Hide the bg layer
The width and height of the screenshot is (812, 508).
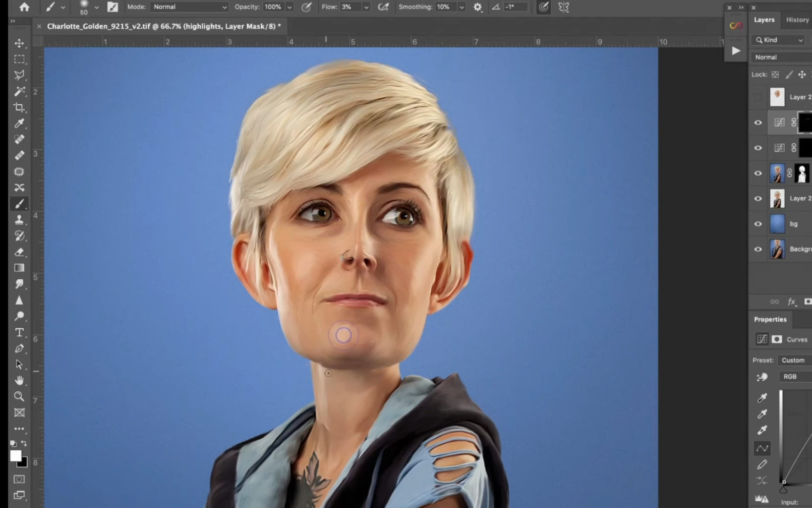click(758, 224)
